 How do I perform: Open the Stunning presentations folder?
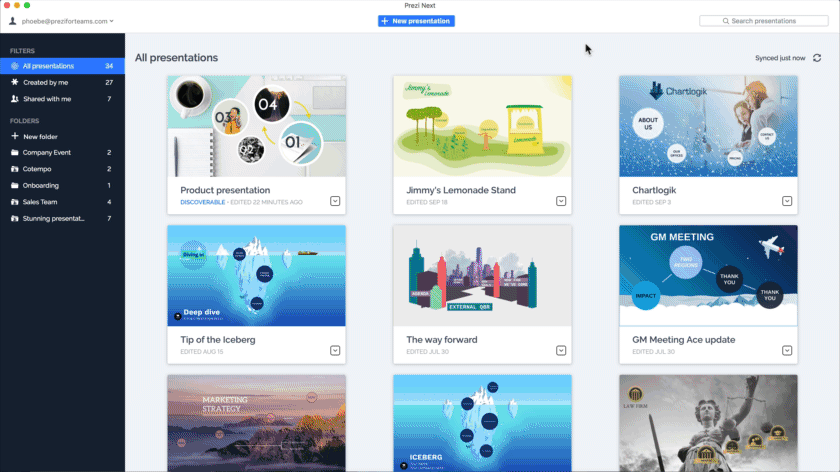[x=54, y=218]
